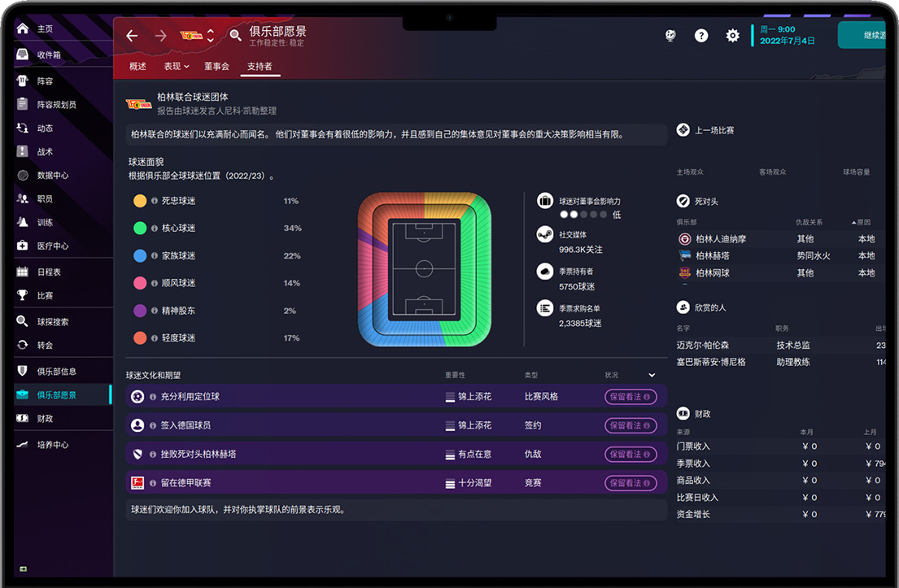Open 转会 in the sidebar
Image resolution: width=899 pixels, height=588 pixels.
(45, 345)
